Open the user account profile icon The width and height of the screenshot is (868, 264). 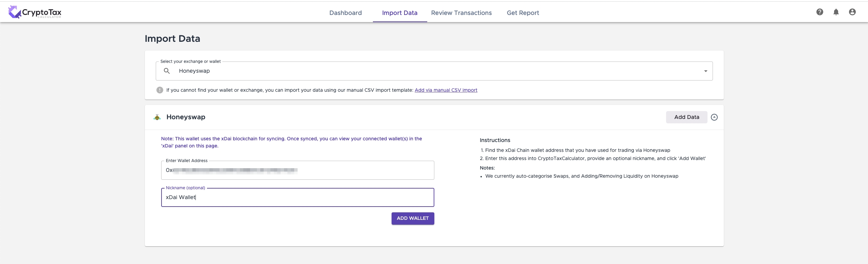852,12
